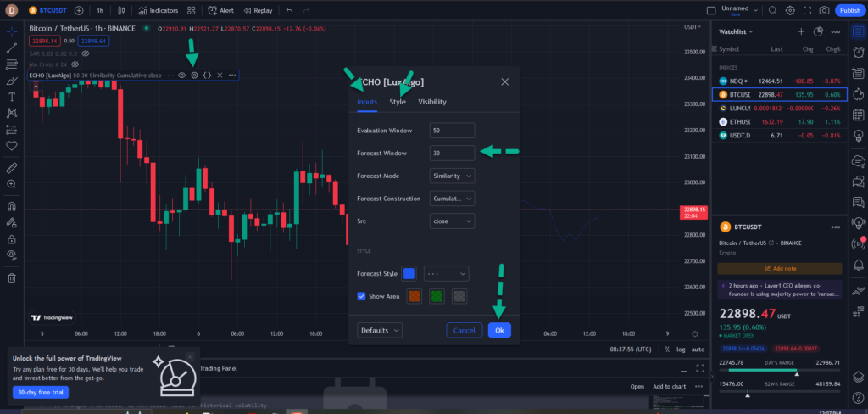Image resolution: width=868 pixels, height=414 pixels.
Task: Select the text annotation tool
Action: (12, 97)
